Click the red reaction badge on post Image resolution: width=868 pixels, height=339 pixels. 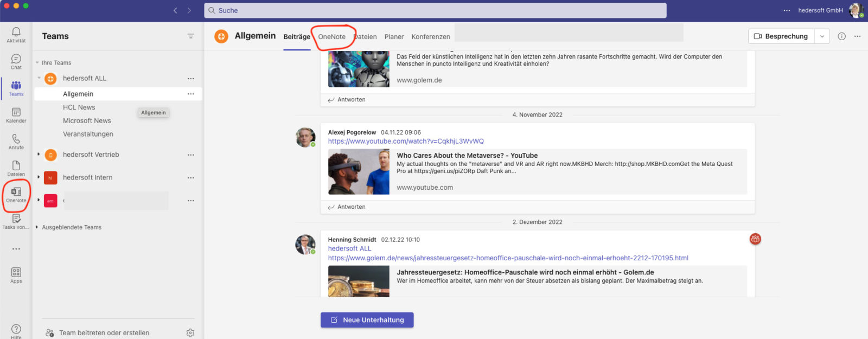point(755,239)
